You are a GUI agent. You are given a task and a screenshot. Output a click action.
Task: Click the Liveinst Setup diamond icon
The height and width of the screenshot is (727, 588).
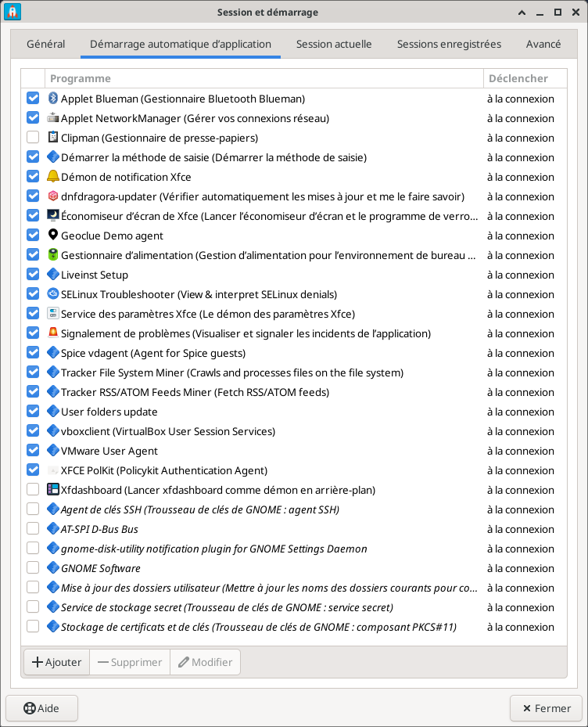[x=53, y=275]
